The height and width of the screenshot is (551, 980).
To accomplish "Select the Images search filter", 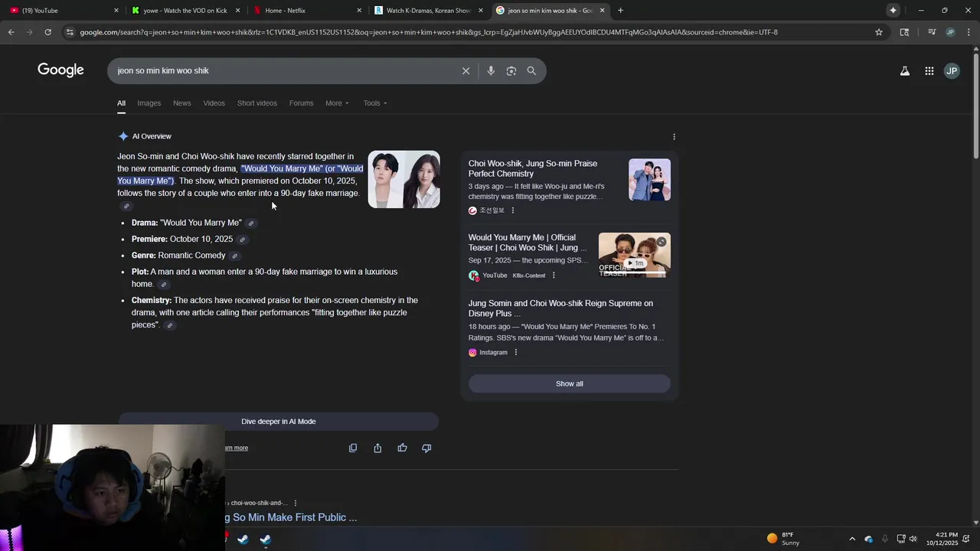I will 149,103.
